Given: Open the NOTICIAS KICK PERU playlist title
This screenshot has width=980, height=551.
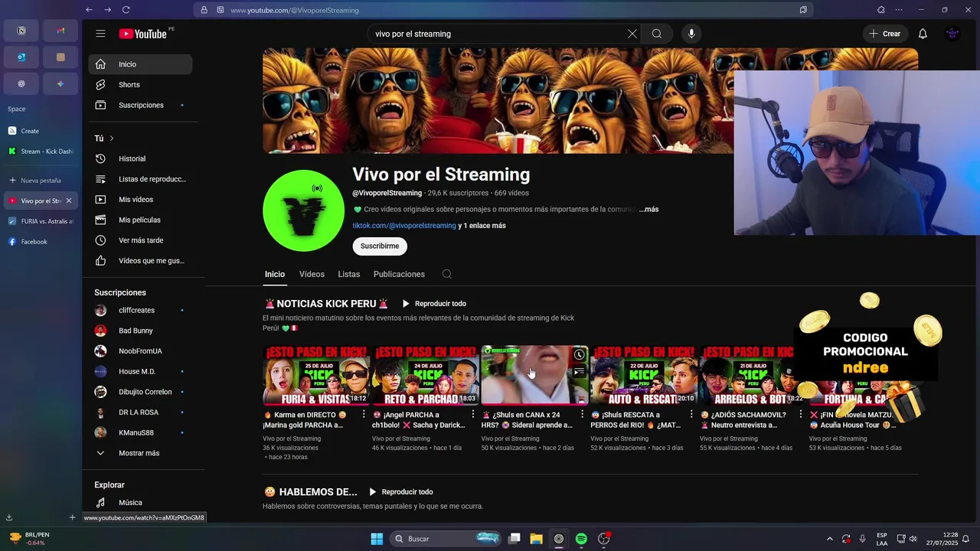Looking at the screenshot, I should click(326, 304).
